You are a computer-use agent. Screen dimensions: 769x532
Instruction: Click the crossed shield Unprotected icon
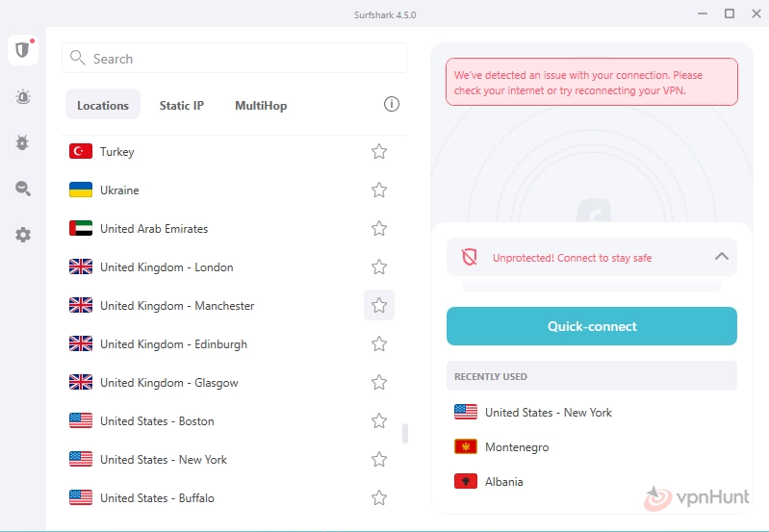pos(470,257)
